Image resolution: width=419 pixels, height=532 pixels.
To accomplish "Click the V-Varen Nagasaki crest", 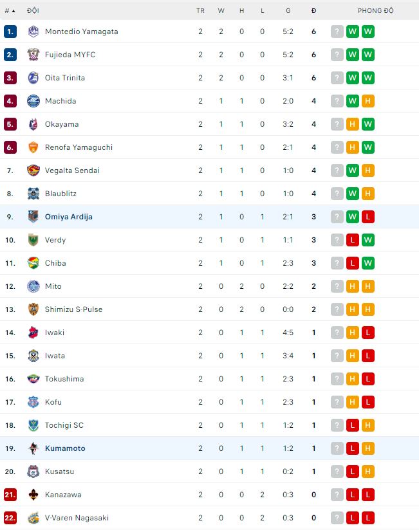I will pyautogui.click(x=33, y=518).
